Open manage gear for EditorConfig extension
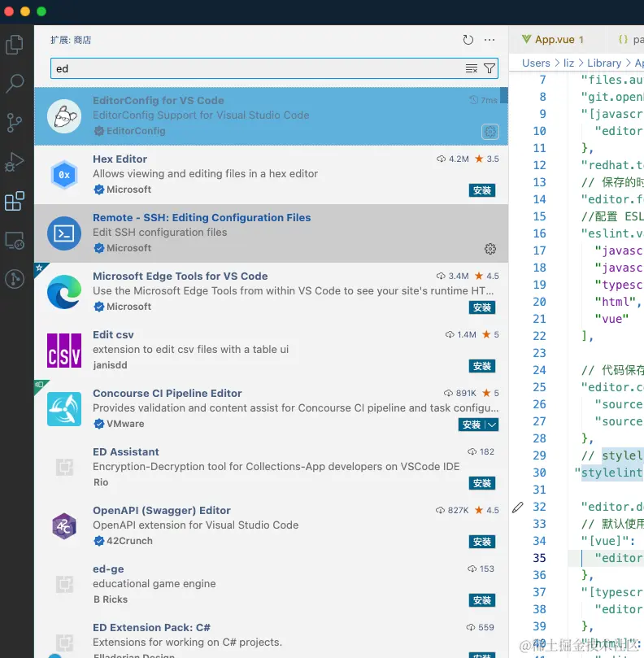This screenshot has width=644, height=658. tap(490, 131)
